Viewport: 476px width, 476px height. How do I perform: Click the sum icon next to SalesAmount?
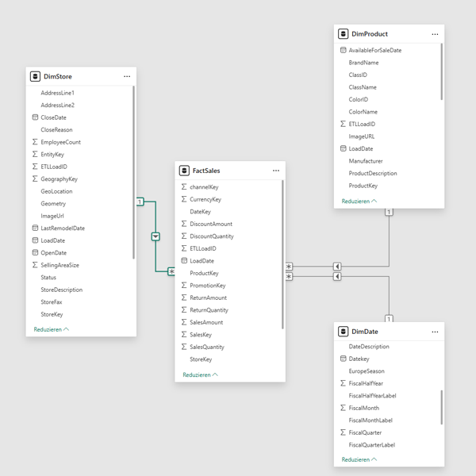coord(184,322)
